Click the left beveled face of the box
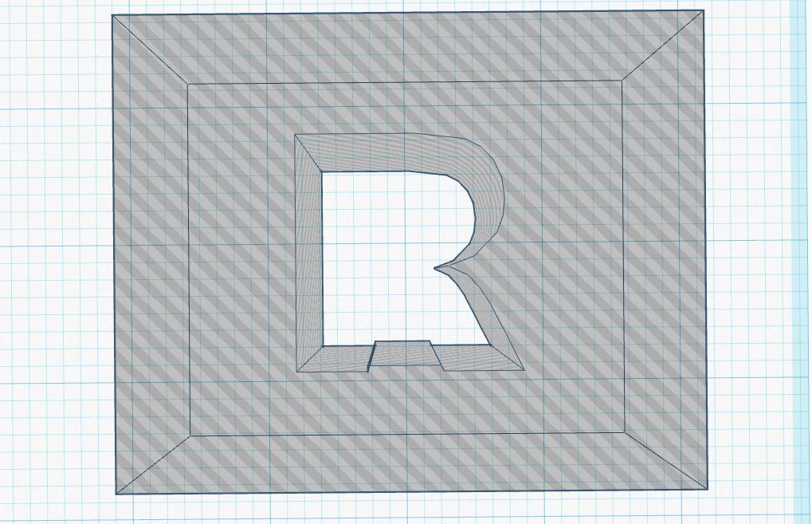 (x=150, y=255)
